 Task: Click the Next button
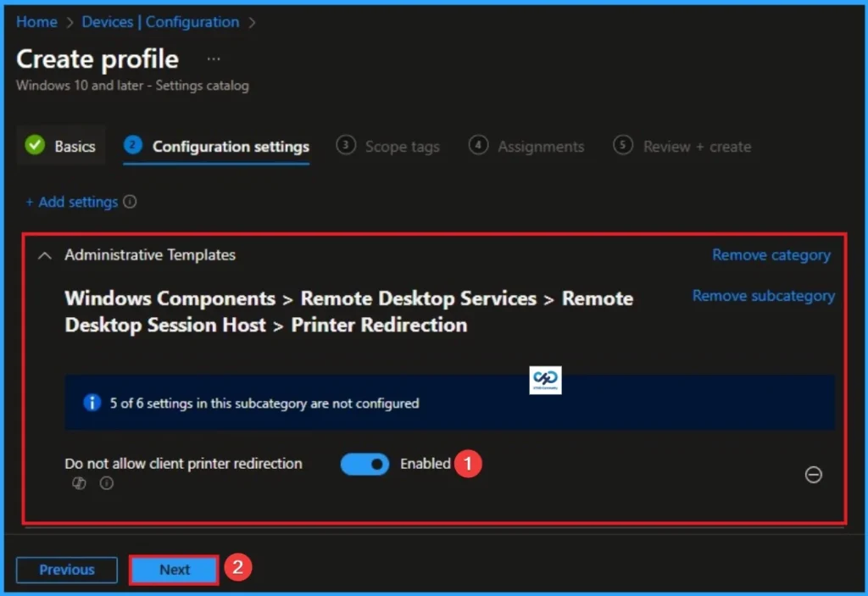(173, 569)
